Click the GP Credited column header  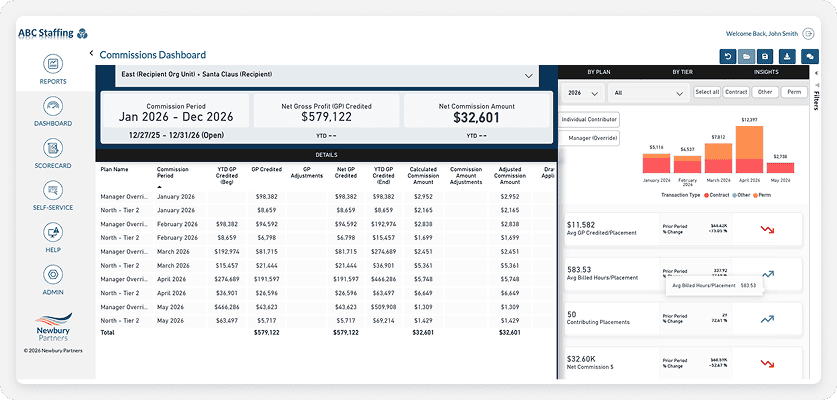tap(266, 169)
